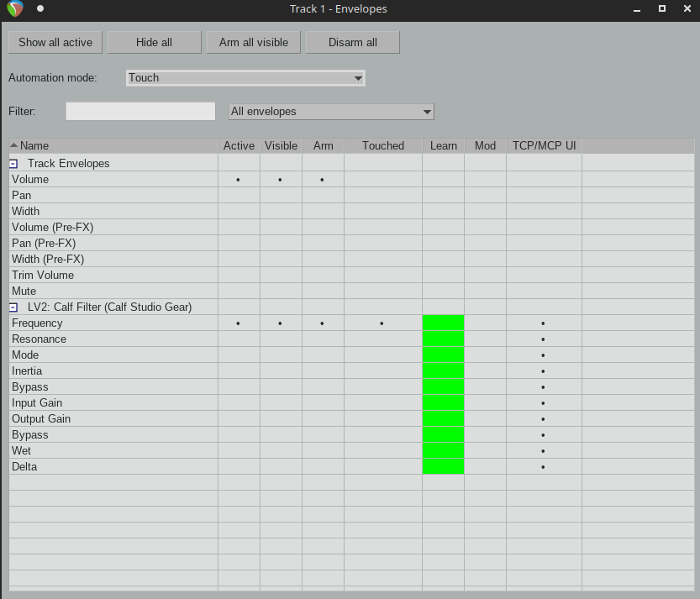Image resolution: width=700 pixels, height=599 pixels.
Task: Click the Touched column header
Action: click(382, 146)
